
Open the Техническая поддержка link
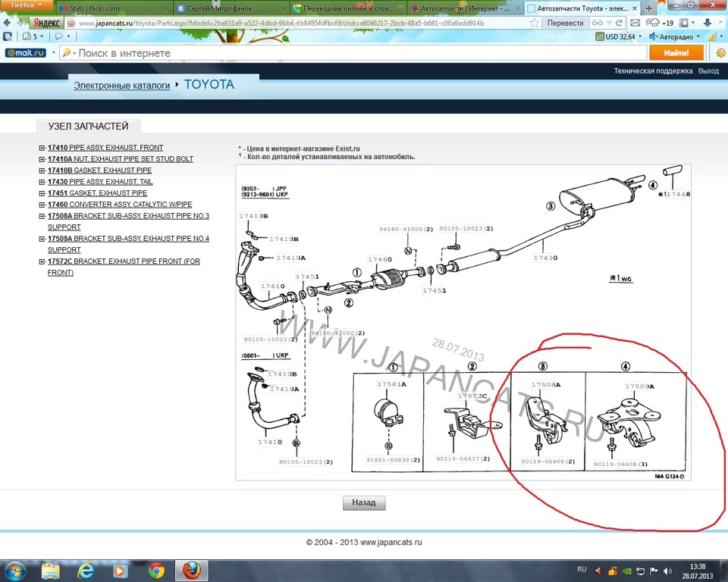click(x=653, y=71)
